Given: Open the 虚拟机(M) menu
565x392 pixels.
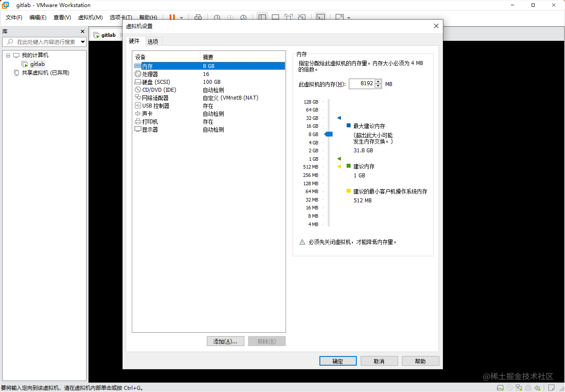Looking at the screenshot, I should pyautogui.click(x=90, y=18).
